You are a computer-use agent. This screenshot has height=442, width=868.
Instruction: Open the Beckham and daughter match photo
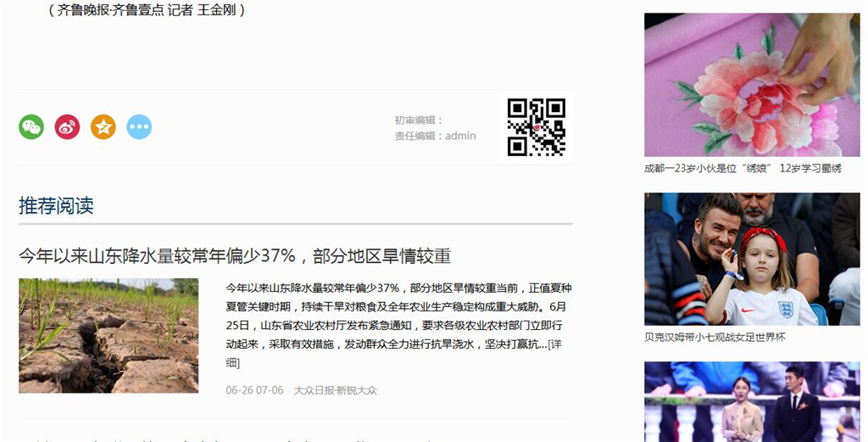[x=752, y=259]
